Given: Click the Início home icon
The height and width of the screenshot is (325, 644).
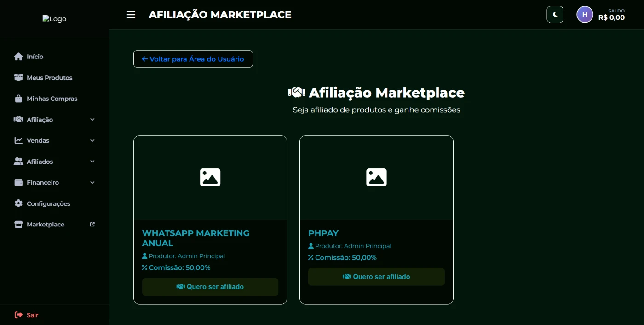Looking at the screenshot, I should (18, 57).
